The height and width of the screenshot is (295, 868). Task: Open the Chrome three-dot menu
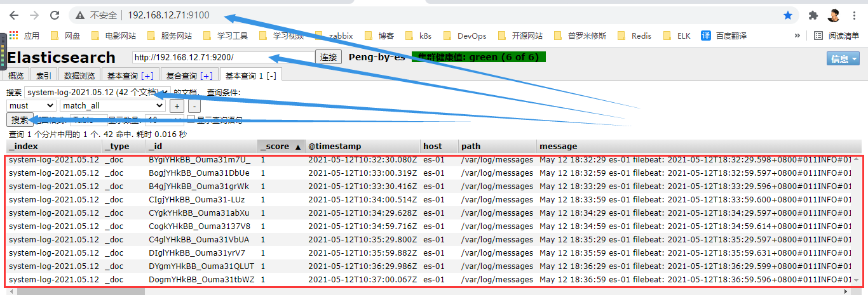point(853,15)
